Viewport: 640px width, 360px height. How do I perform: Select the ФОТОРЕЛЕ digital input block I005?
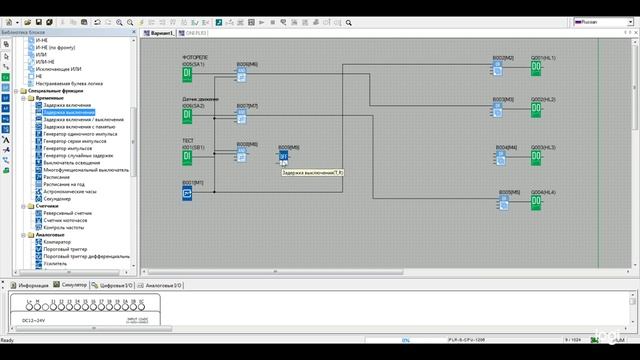[187, 75]
